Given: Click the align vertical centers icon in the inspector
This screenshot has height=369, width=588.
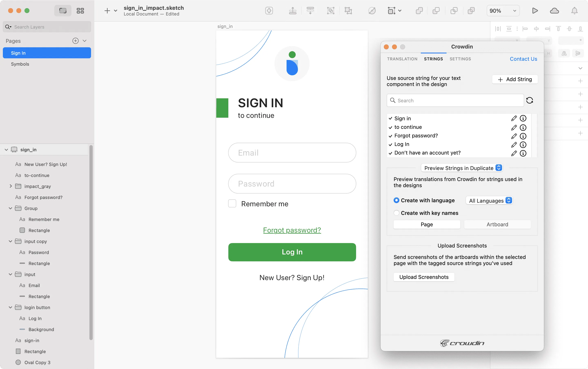Looking at the screenshot, I should [569, 29].
